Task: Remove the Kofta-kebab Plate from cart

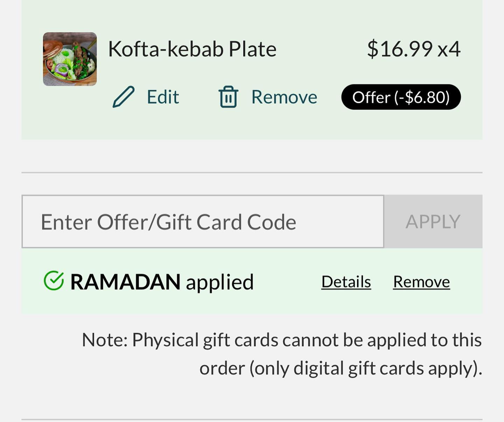Action: 284,97
